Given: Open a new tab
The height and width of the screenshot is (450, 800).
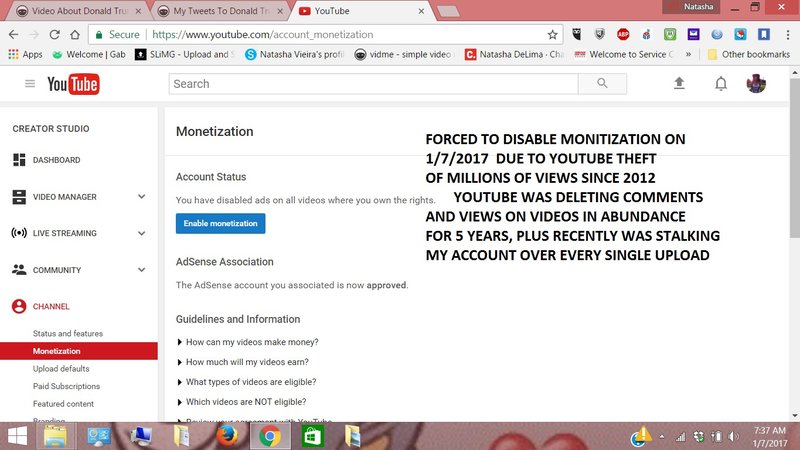Looking at the screenshot, I should click(448, 11).
